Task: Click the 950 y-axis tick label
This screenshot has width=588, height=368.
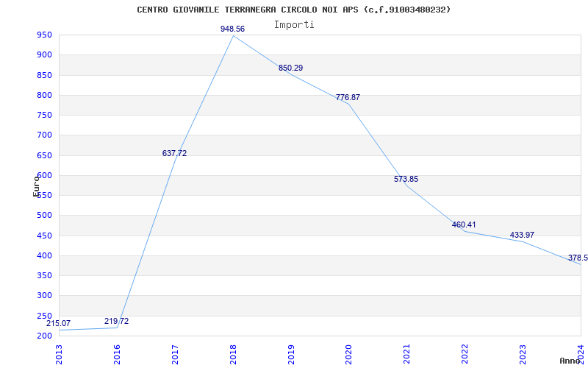Action: tap(44, 35)
